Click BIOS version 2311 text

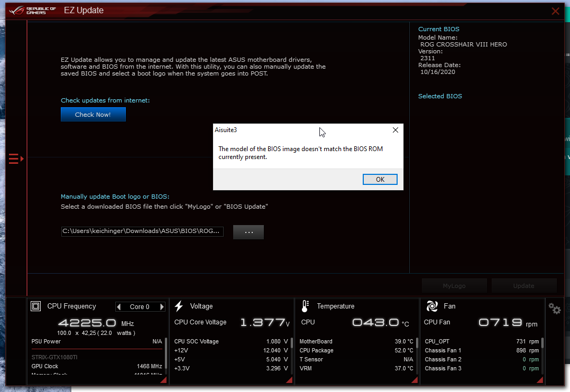tap(427, 58)
